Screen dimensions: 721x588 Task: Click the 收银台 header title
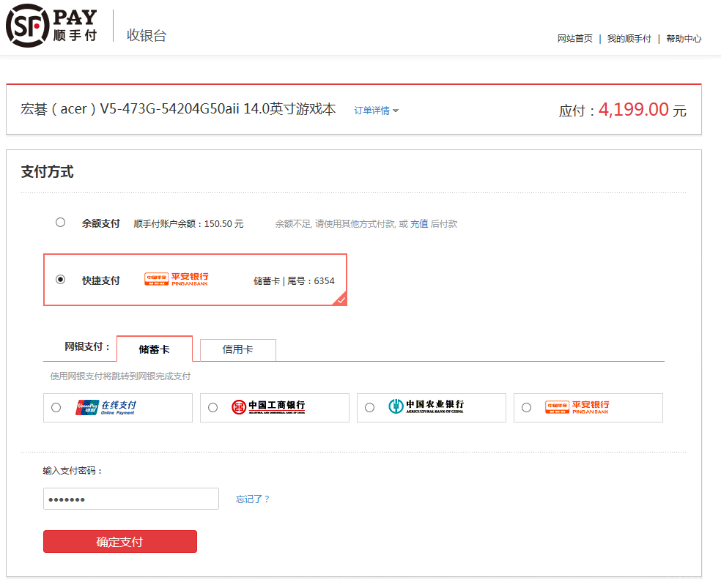point(147,35)
